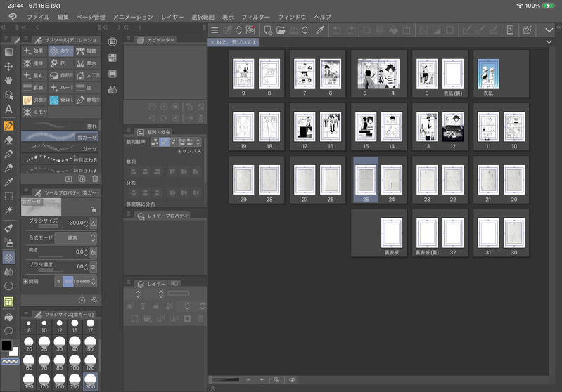Select the Hand (pan) tool
This screenshot has width=562, height=392.
8,81
